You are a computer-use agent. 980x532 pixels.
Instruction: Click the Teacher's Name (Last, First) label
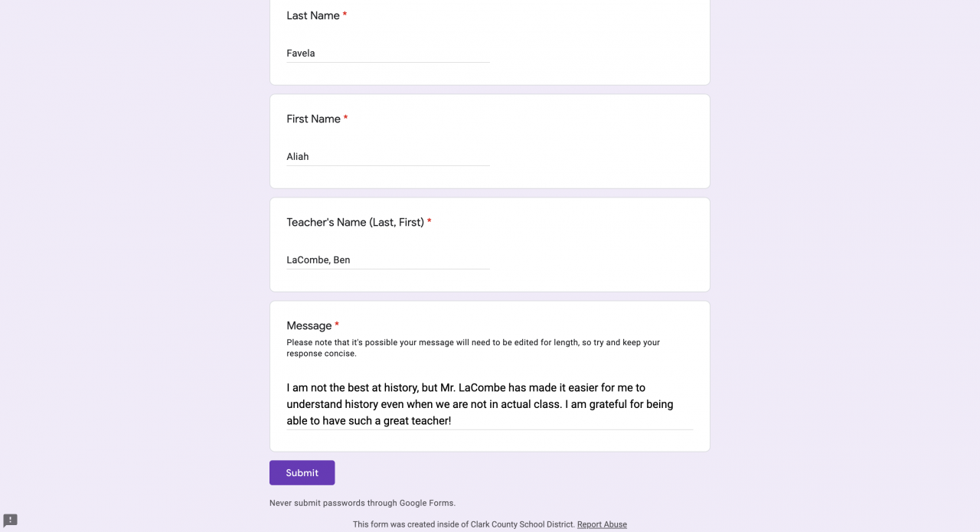click(354, 223)
